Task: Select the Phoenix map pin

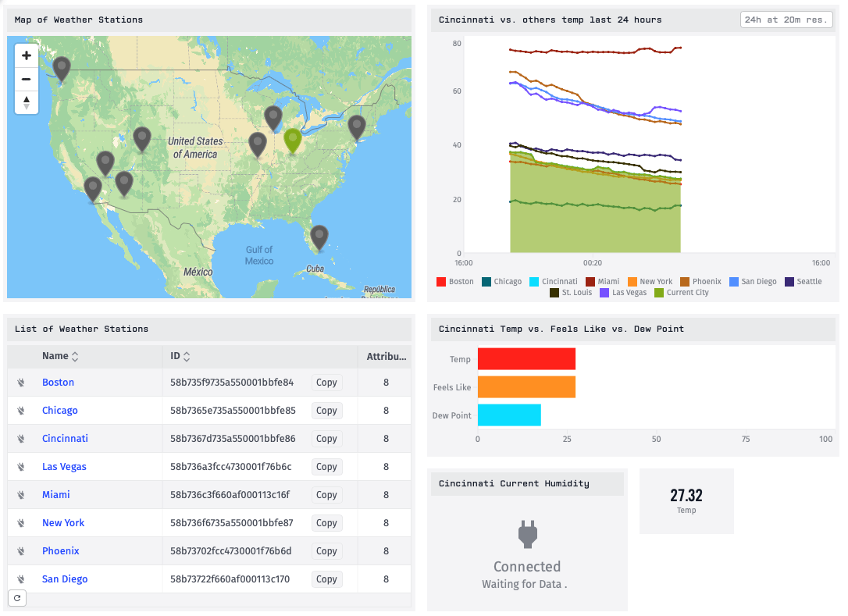Action: (124, 184)
